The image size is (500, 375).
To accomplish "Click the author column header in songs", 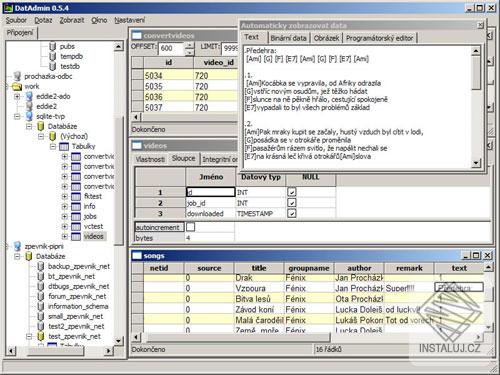I will click(359, 268).
